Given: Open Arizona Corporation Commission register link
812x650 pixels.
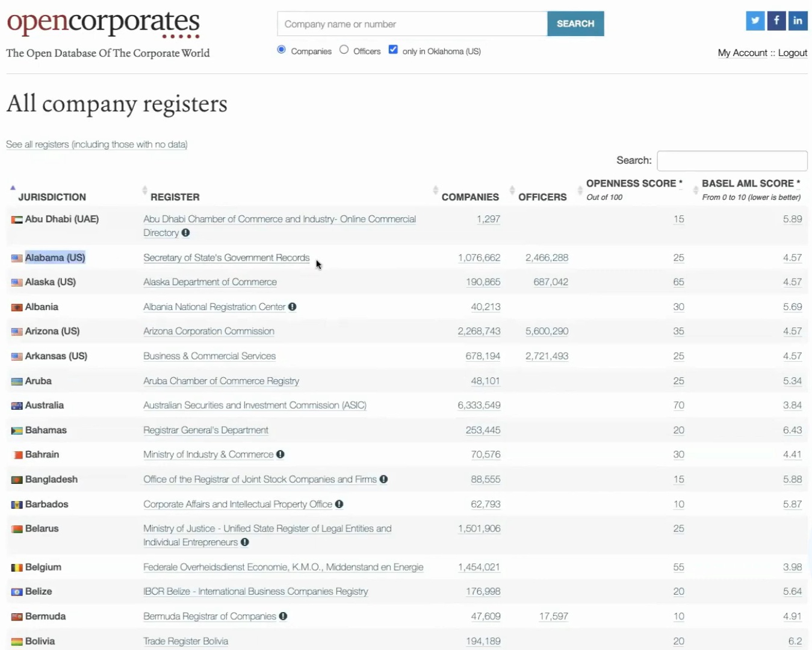Looking at the screenshot, I should click(x=209, y=331).
